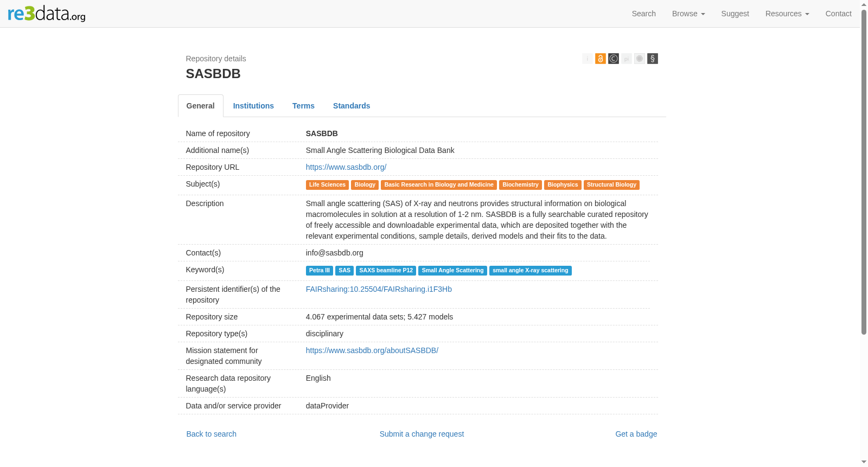Click the Biophysics subject tag
This screenshot has height=467, width=868.
coord(563,185)
